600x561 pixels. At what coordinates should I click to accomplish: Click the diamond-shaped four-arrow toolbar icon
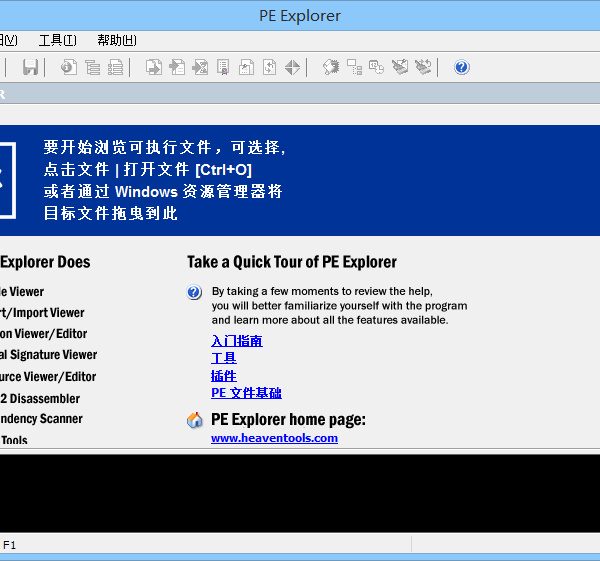pos(292,67)
